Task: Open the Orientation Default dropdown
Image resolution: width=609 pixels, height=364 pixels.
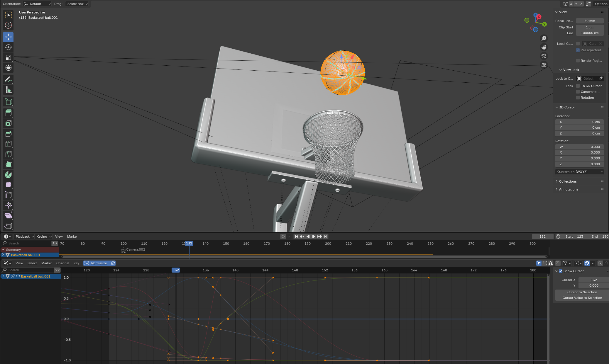Action: pos(37,4)
